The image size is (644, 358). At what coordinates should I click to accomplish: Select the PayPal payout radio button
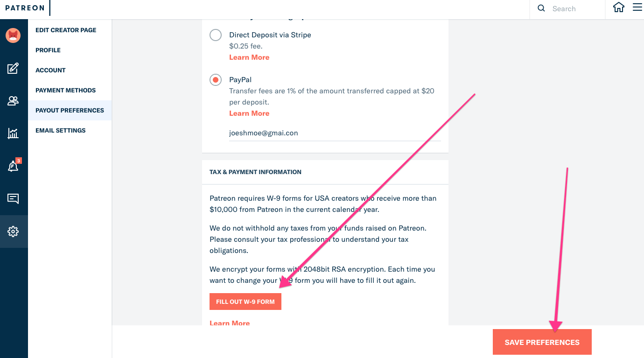pyautogui.click(x=216, y=80)
